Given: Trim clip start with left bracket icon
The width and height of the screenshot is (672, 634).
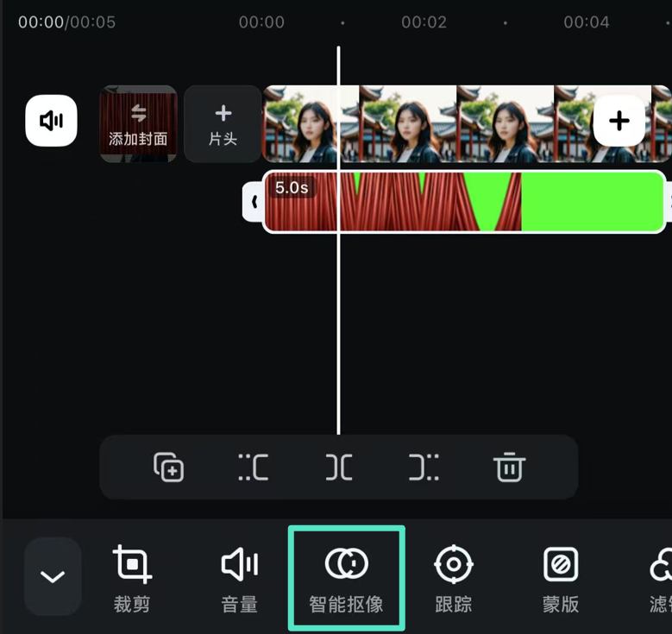Looking at the screenshot, I should tap(254, 467).
